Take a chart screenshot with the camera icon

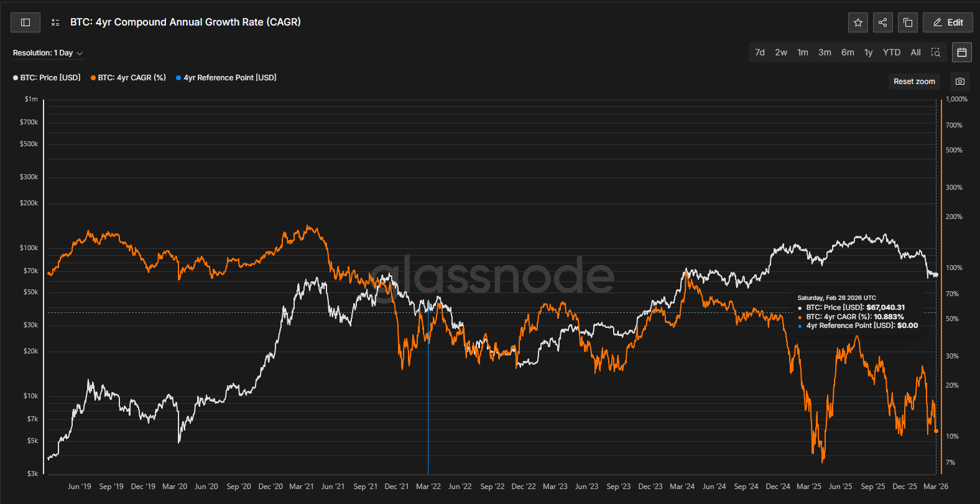960,82
